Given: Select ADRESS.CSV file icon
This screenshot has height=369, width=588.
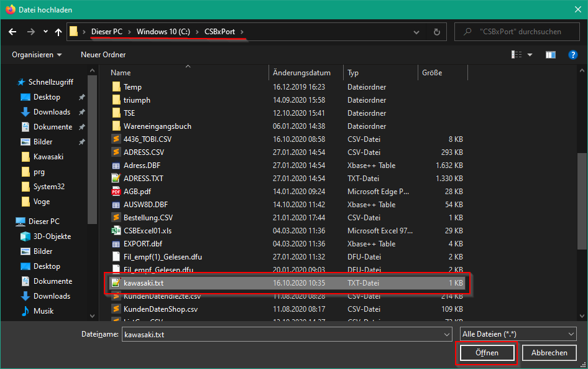Looking at the screenshot, I should point(116,152).
